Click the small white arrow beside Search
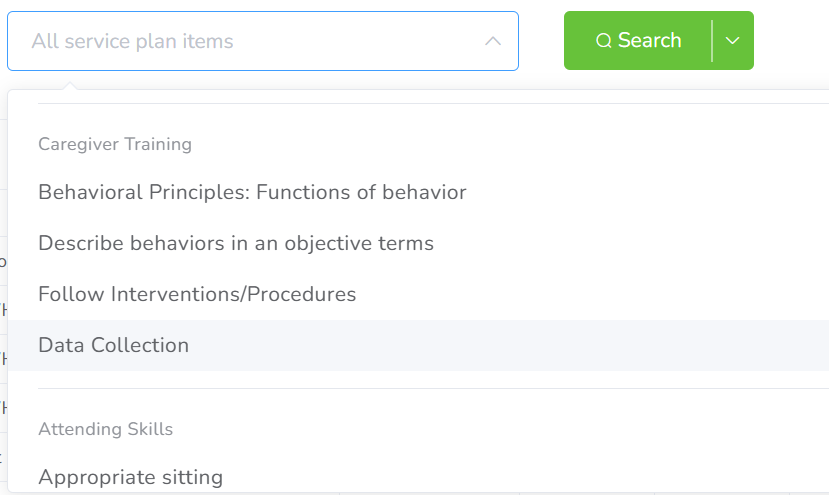Viewport: 829px width, 495px height. 733,41
